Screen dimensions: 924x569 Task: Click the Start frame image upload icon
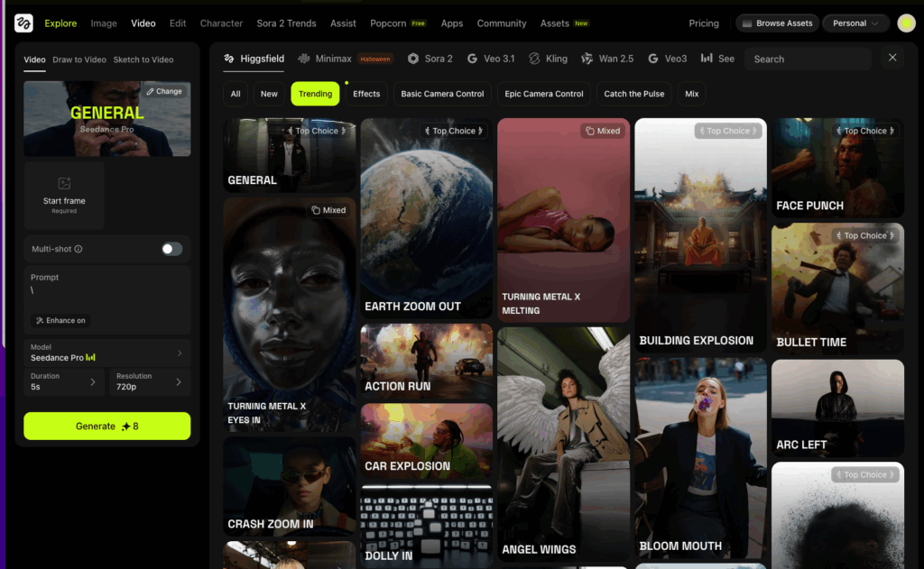click(x=64, y=184)
